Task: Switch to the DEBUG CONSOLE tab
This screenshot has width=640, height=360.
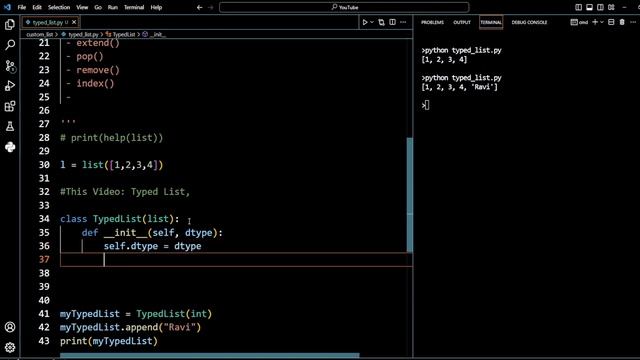Action: [x=529, y=22]
